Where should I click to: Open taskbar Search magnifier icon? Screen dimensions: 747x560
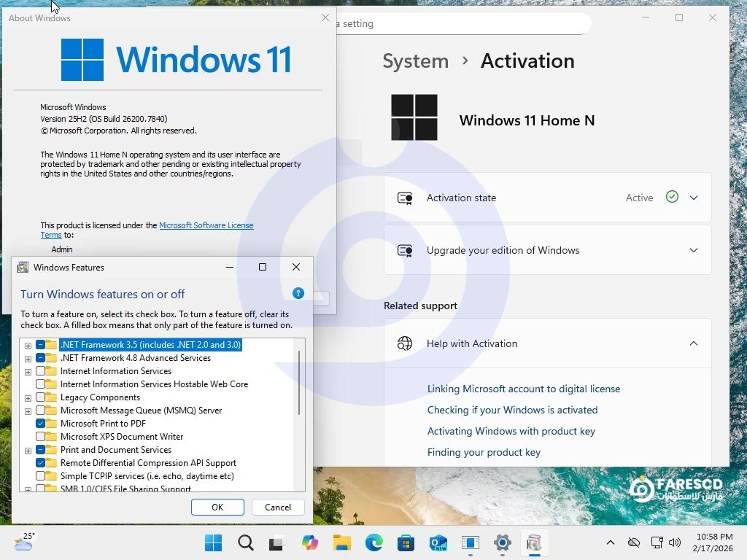click(246, 542)
